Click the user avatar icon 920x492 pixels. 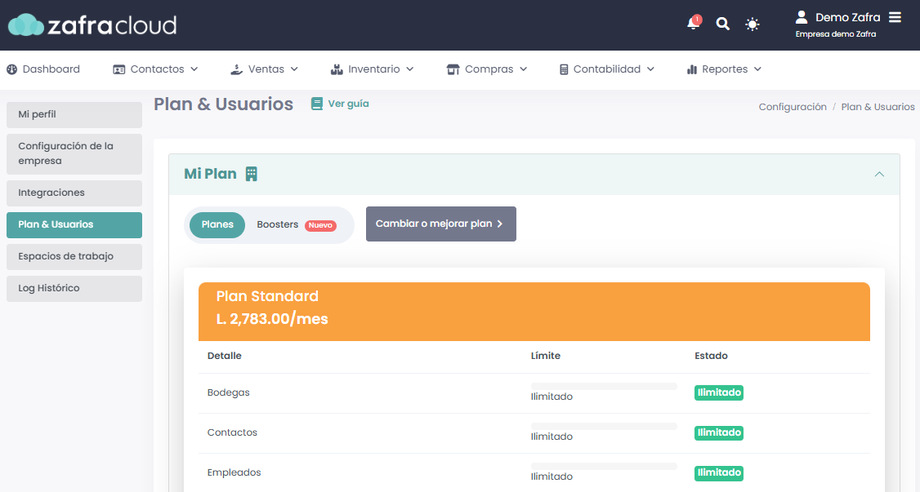point(801,17)
